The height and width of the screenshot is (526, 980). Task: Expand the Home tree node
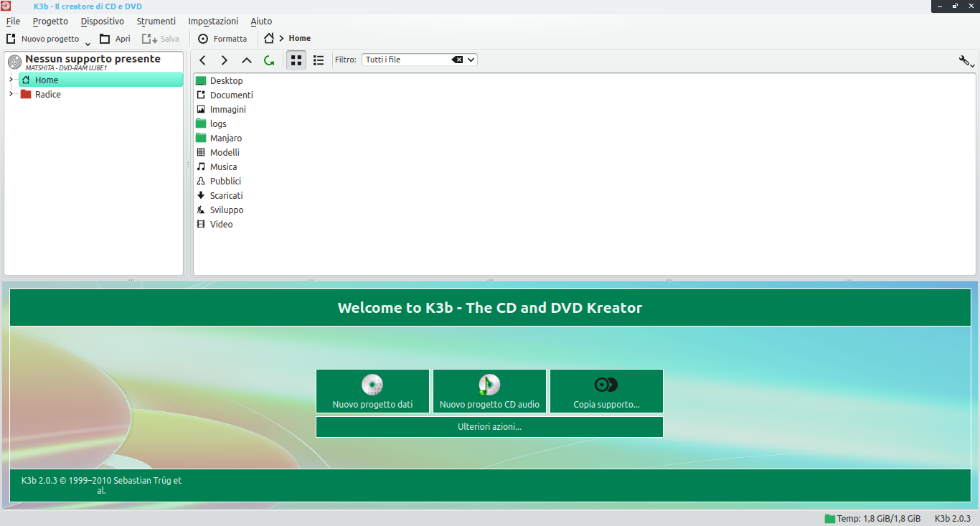pyautogui.click(x=11, y=80)
